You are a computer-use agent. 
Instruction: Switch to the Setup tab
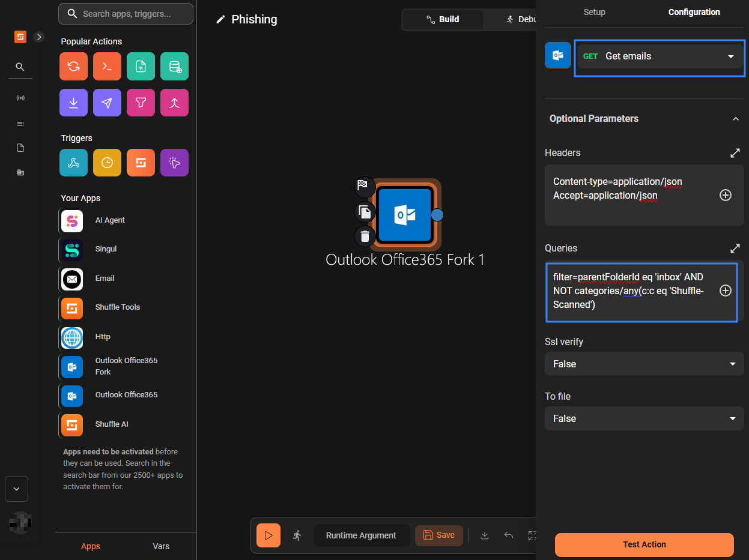point(594,12)
